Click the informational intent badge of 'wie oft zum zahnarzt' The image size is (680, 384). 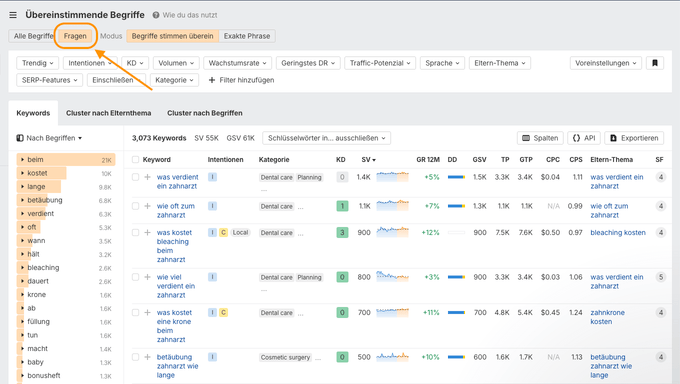click(x=212, y=206)
